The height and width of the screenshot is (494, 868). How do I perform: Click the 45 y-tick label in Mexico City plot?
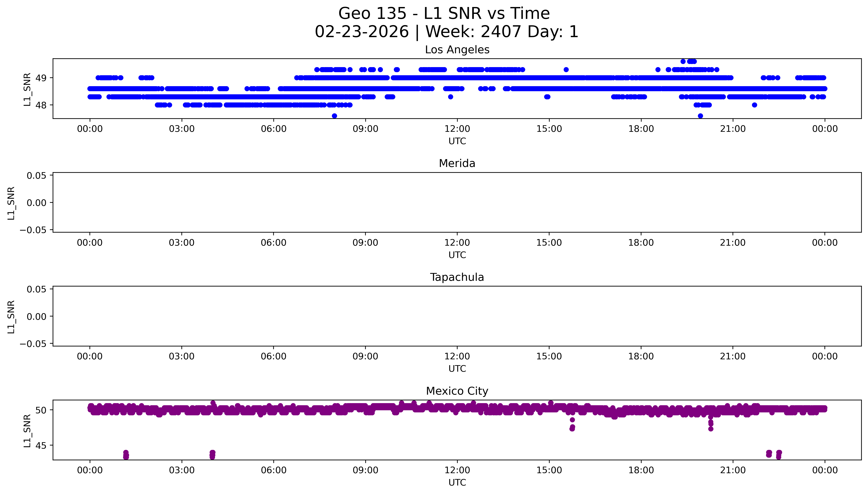[41, 445]
